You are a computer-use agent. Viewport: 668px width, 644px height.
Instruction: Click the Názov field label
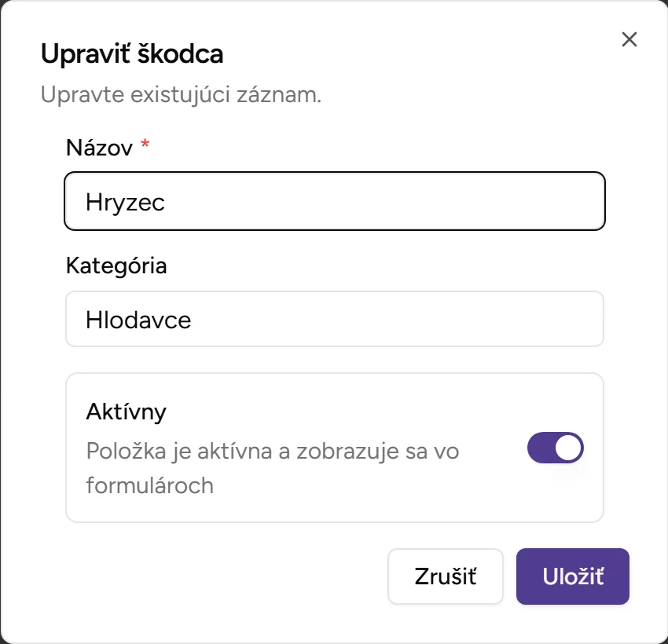tap(98, 148)
